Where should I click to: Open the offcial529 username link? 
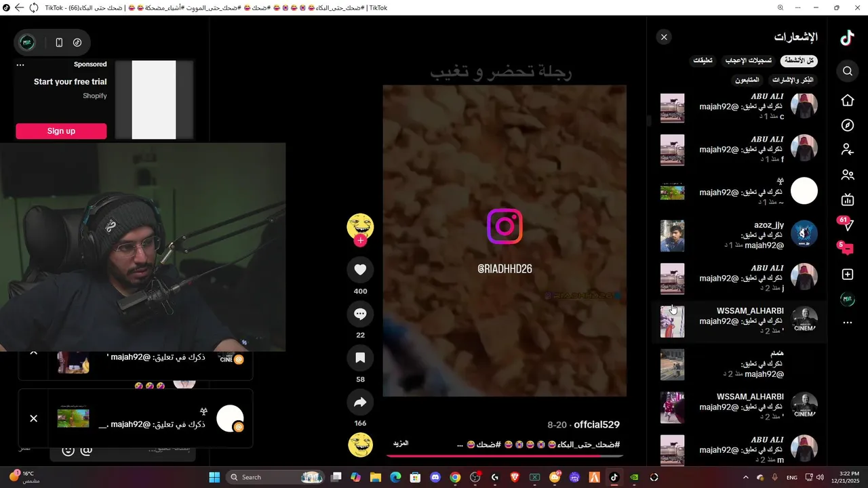[597, 425]
